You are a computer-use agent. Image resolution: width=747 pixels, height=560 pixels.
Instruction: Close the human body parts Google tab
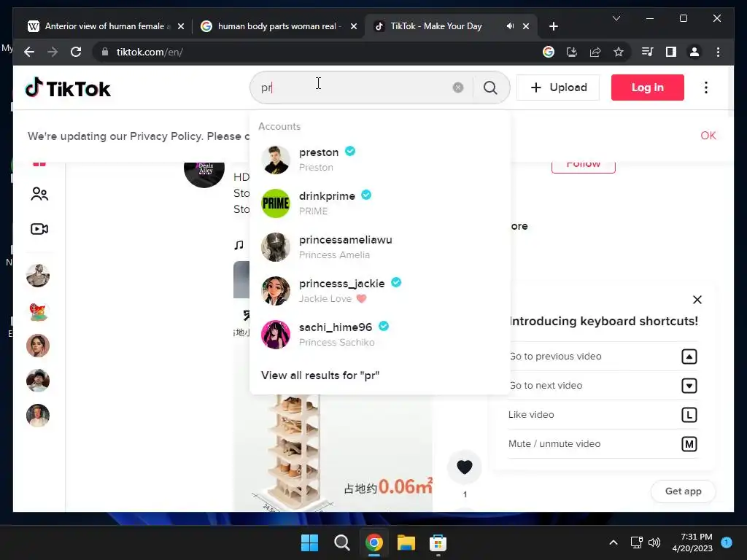tap(354, 26)
